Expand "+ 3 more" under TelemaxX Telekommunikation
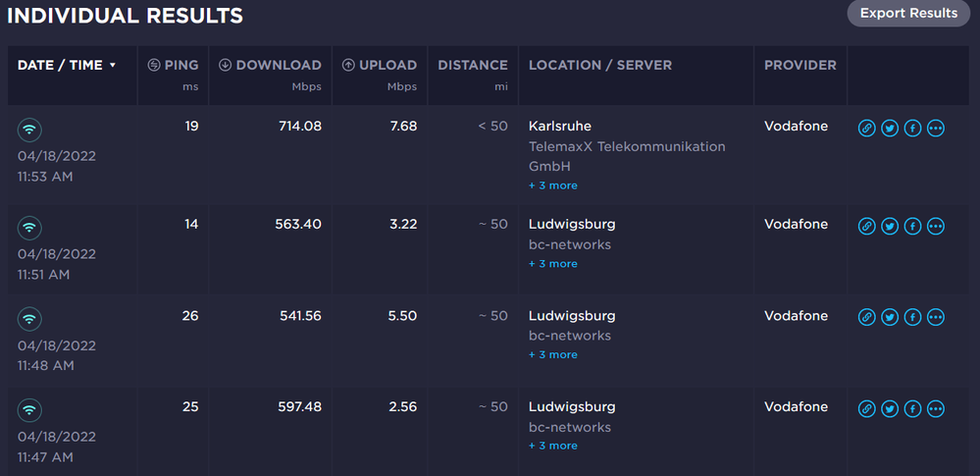This screenshot has height=476, width=980. [x=553, y=185]
